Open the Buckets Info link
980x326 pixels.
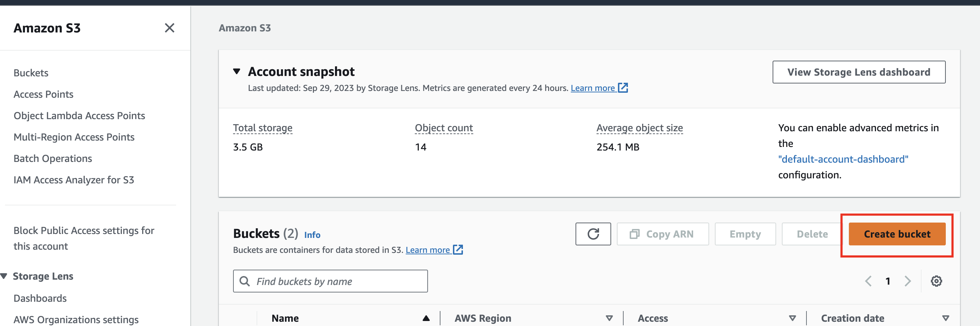(x=312, y=235)
